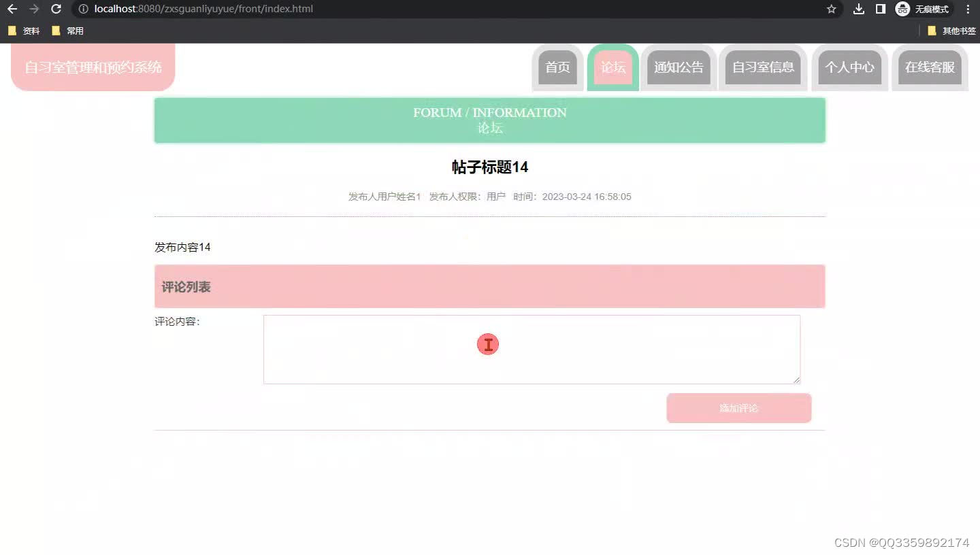Click the textarea resize handle corner
Image resolution: width=980 pixels, height=555 pixels.
pyautogui.click(x=796, y=380)
